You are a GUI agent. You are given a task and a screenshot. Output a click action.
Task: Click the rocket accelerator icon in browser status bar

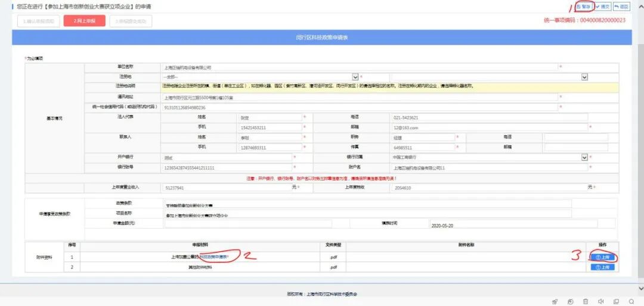point(555,301)
